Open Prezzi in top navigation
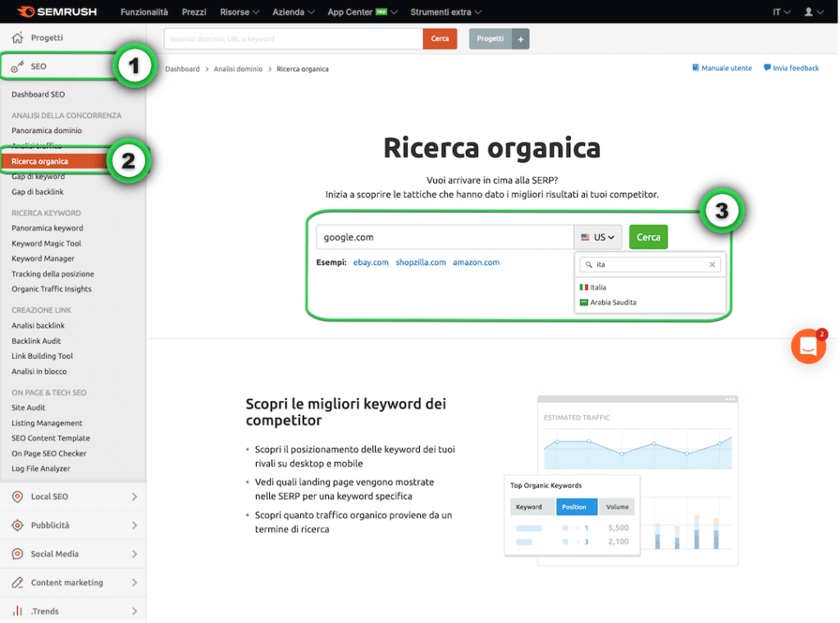 pos(194,11)
